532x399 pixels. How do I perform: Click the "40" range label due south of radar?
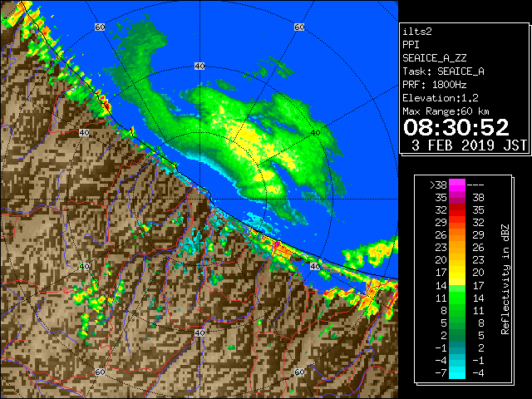coord(199,332)
